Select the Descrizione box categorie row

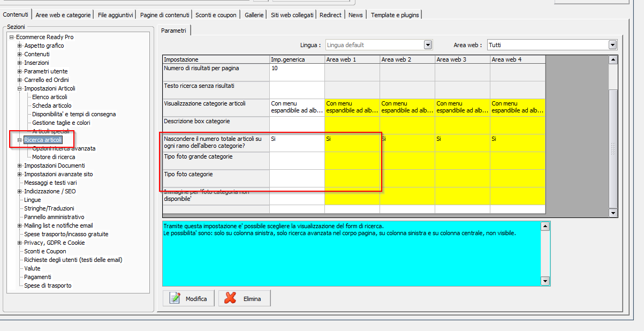point(216,125)
